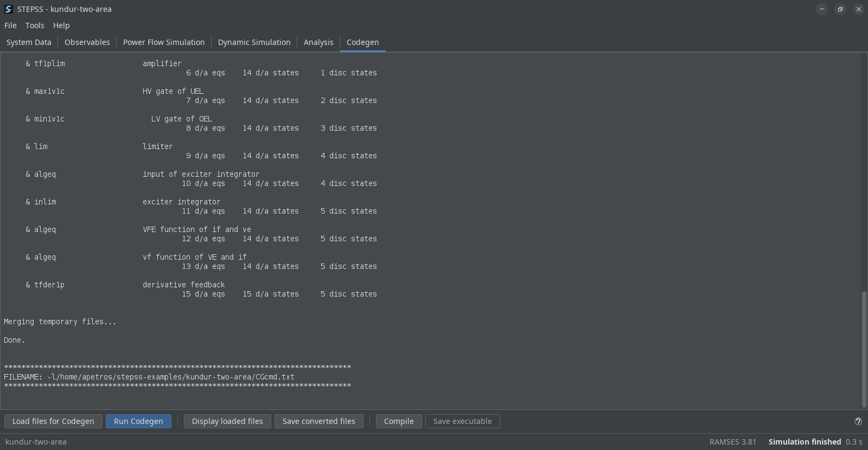Switch to the Observables tab

87,42
